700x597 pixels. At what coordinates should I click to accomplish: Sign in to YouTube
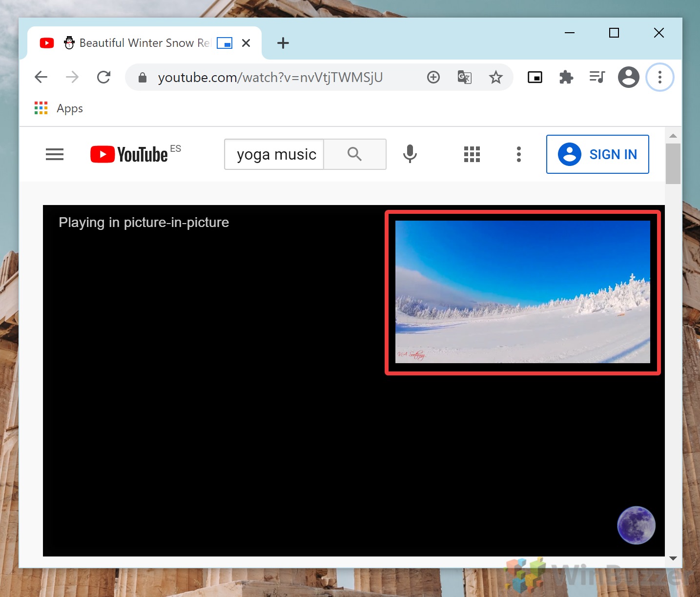pos(597,154)
